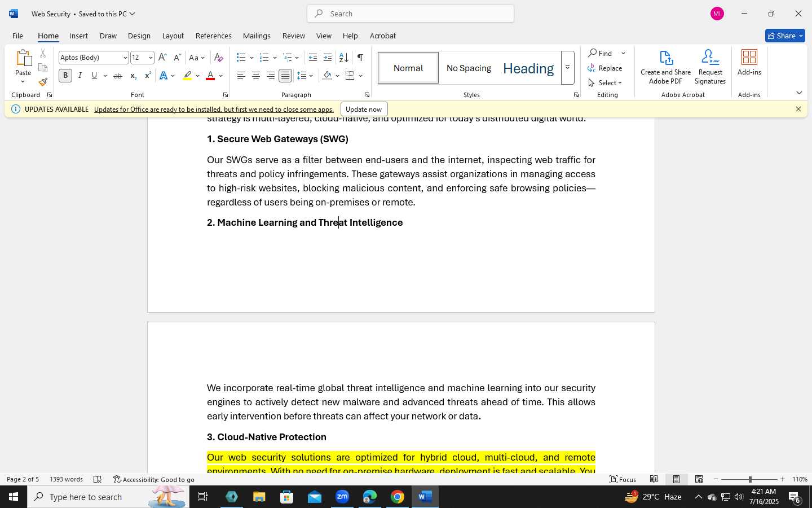Clear all formatting with the eraser icon

[x=219, y=58]
